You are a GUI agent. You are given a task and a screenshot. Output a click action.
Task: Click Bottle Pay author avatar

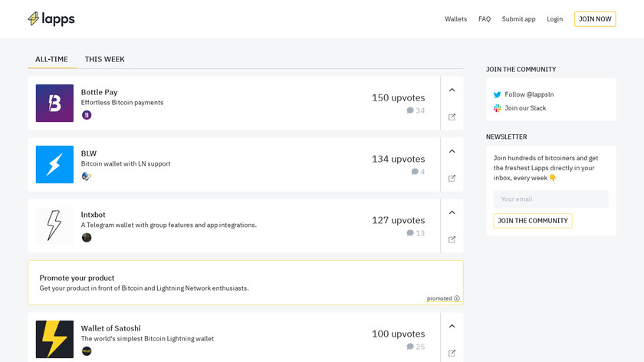(x=87, y=115)
